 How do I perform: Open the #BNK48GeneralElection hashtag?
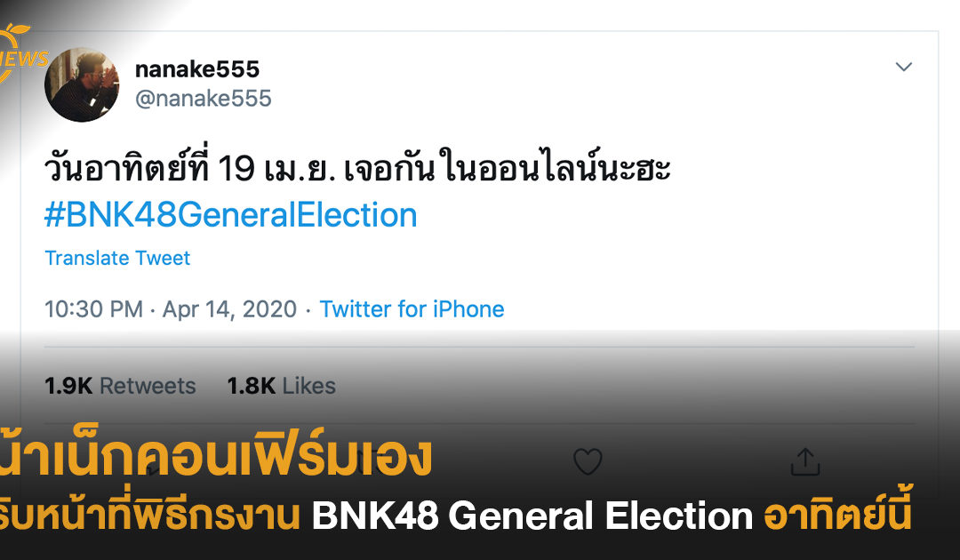230,215
